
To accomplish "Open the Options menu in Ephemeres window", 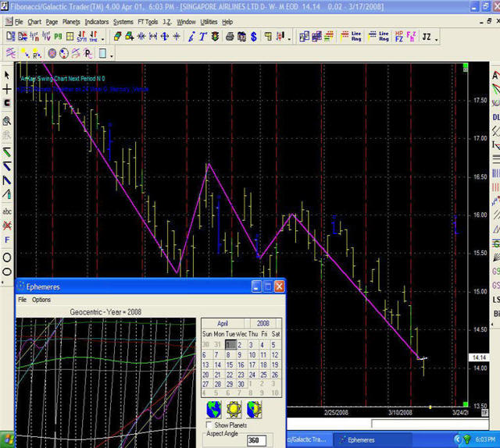I will point(41,300).
